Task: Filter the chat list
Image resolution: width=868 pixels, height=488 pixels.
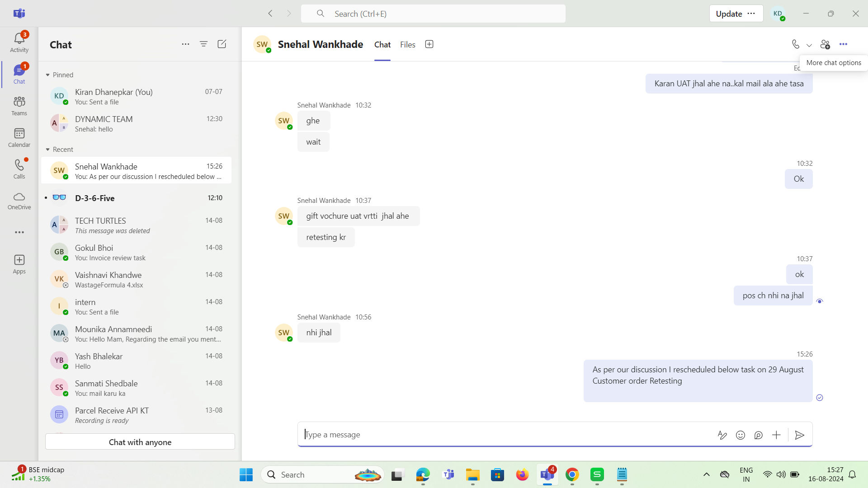Action: click(x=203, y=44)
